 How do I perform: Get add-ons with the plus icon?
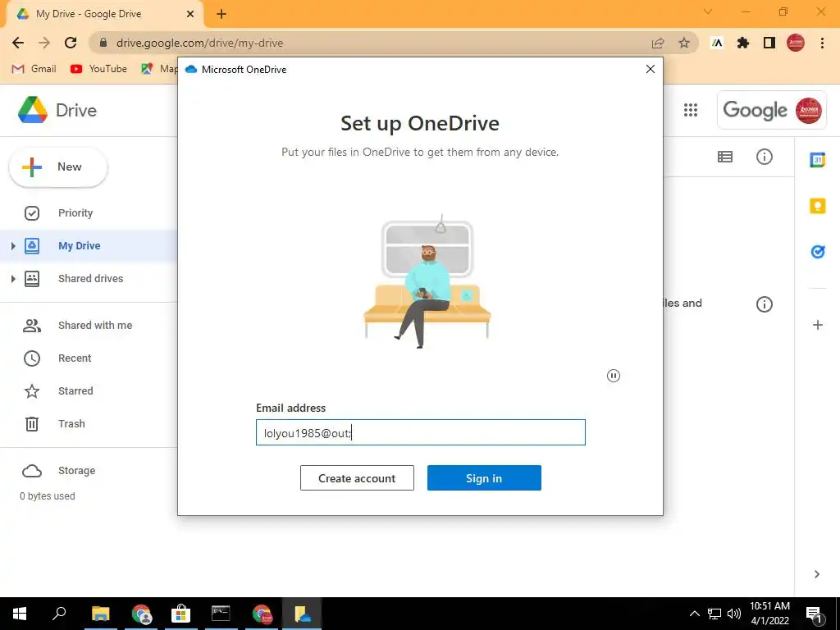coord(818,325)
